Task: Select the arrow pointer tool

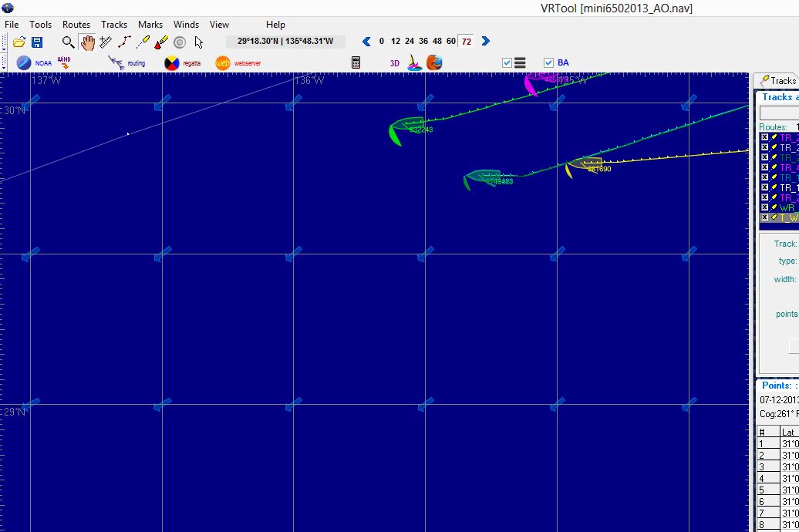Action: 199,42
